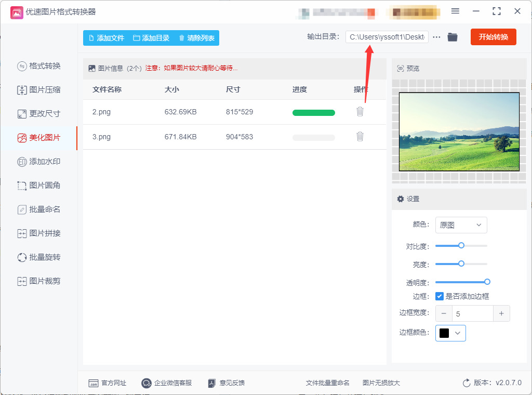Open the hamburger menu in title bar

455,11
